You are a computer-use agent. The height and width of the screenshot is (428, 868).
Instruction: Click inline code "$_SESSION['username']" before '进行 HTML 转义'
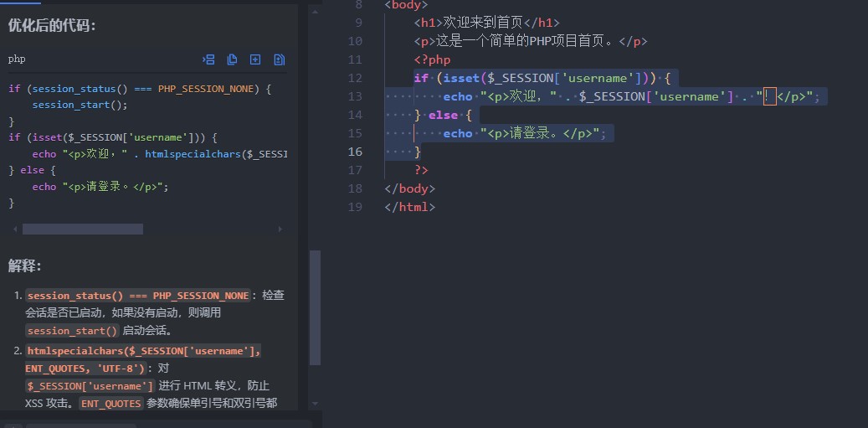coord(90,386)
